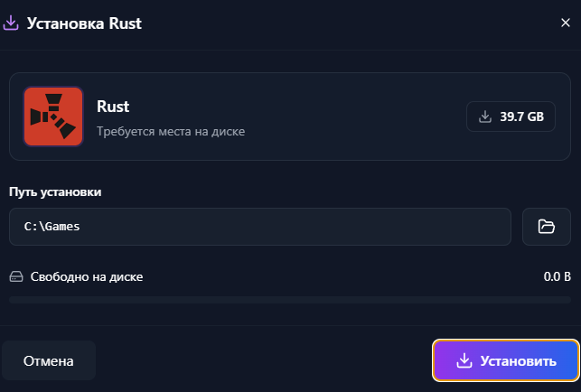
Task: Click the disk usage progress bar
Action: click(x=290, y=300)
